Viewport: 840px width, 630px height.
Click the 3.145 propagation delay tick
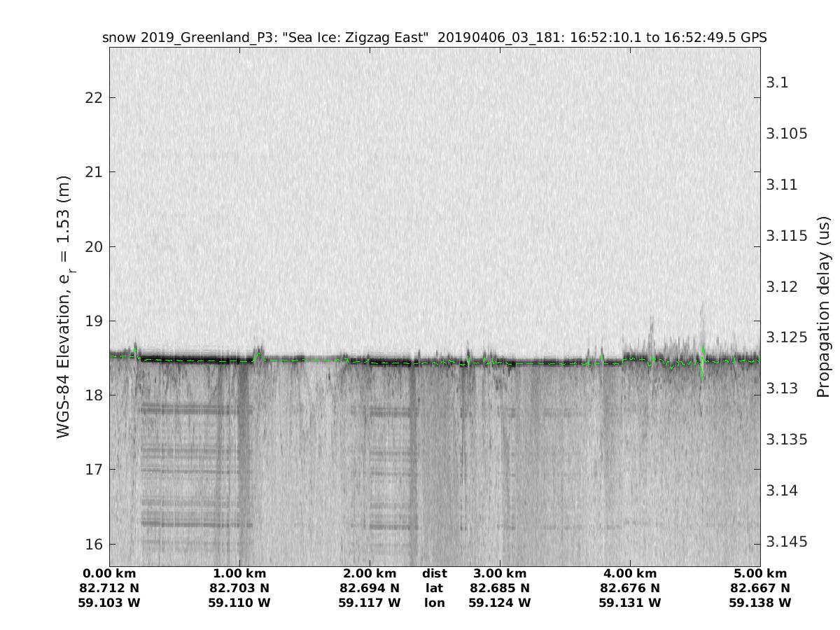click(x=787, y=542)
